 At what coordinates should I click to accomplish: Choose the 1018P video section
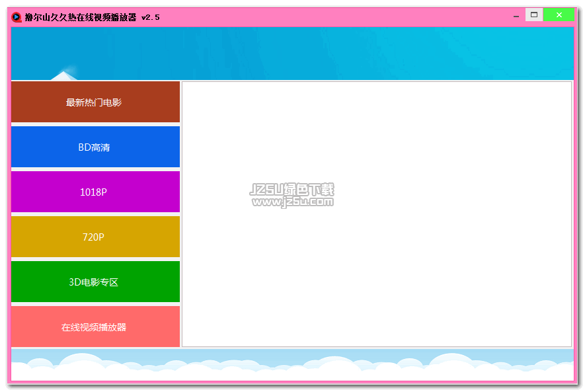pyautogui.click(x=95, y=192)
